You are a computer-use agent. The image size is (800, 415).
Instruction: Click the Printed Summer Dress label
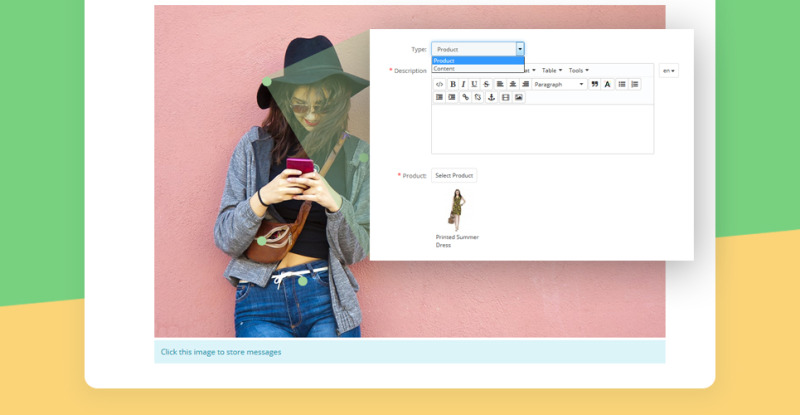457,241
